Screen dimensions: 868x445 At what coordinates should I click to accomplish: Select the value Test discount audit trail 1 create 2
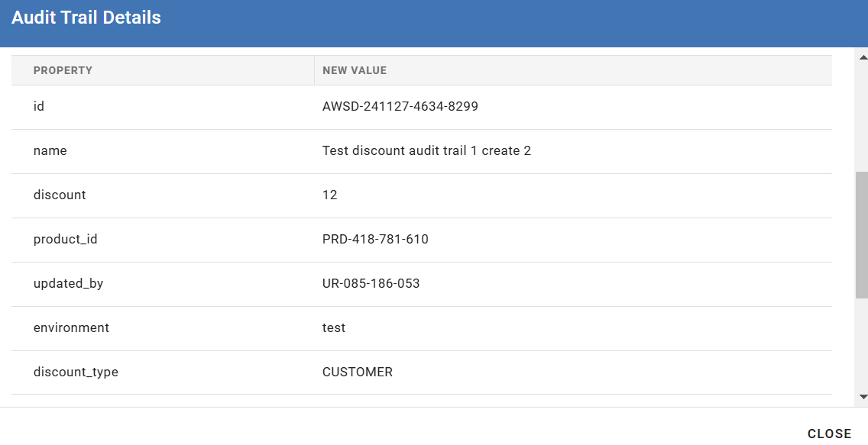426,150
